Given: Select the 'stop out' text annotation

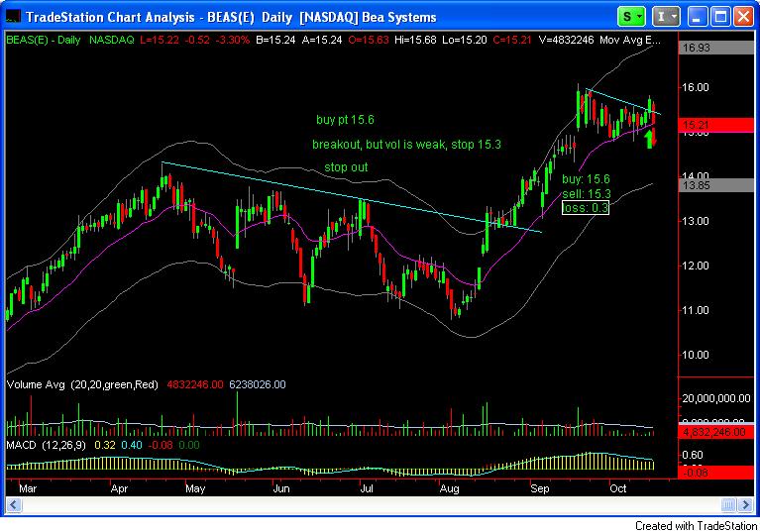Looking at the screenshot, I should pos(346,167).
